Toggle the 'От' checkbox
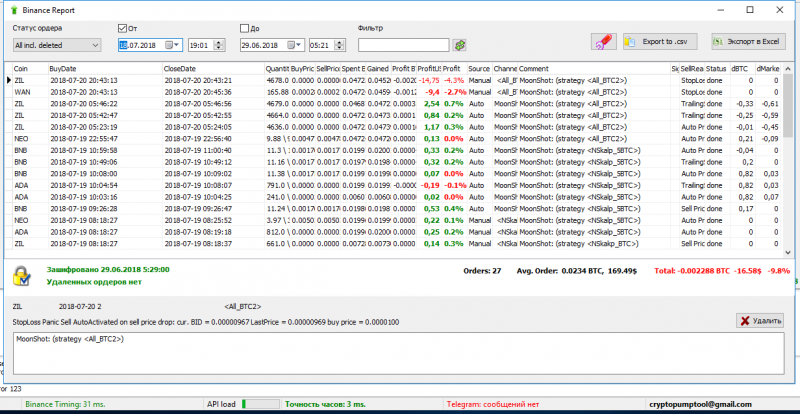Image resolution: width=800 pixels, height=414 pixels. (x=122, y=28)
